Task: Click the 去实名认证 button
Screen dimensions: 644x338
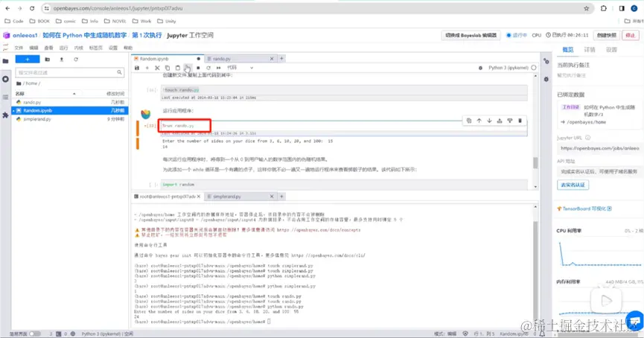Action: click(x=573, y=185)
